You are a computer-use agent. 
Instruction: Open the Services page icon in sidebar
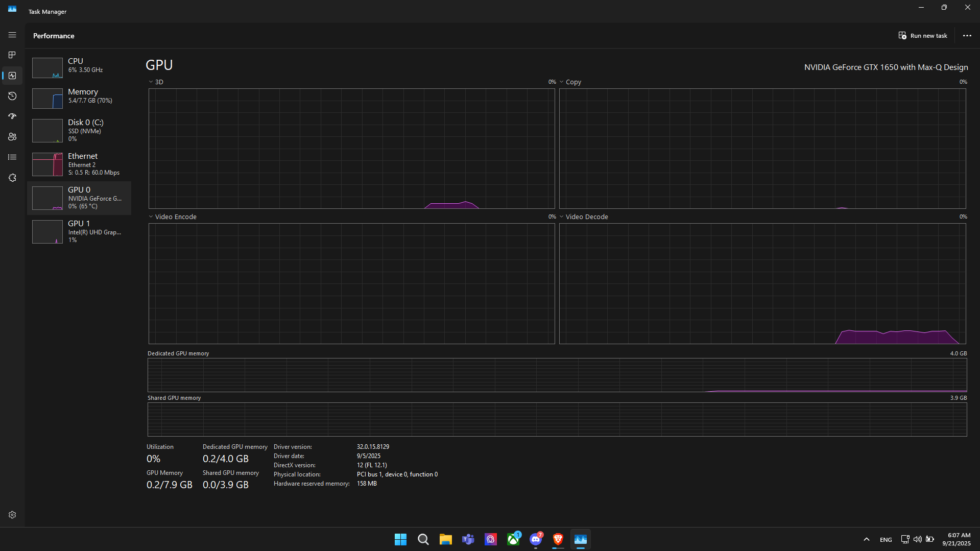pos(12,178)
